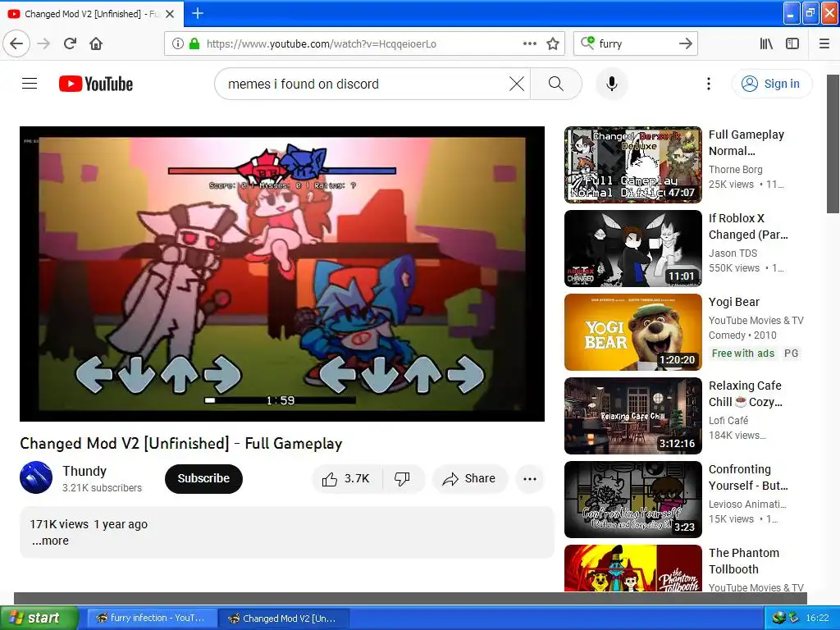Screen dimensions: 840x630
Task: Like the video (3.7K)
Action: coord(347,478)
